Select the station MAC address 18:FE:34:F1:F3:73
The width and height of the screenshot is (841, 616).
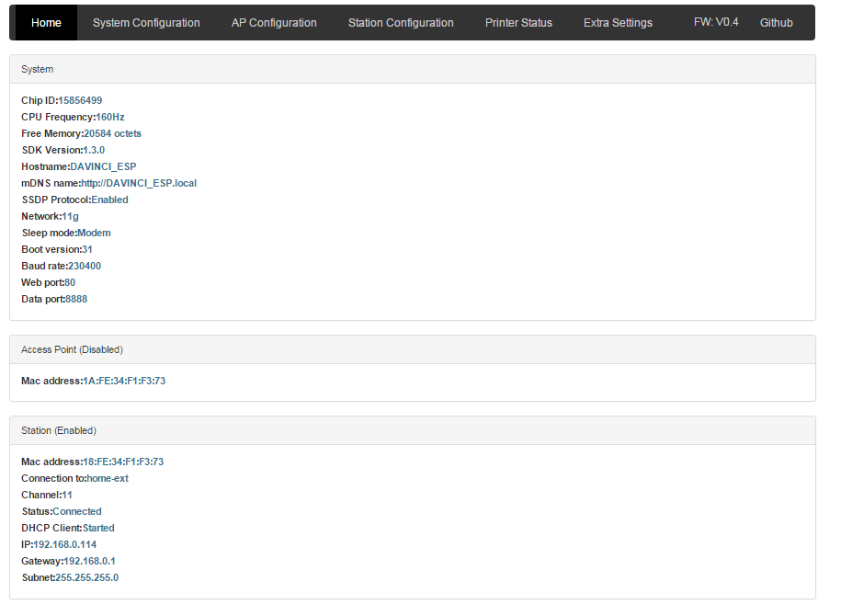coord(123,462)
